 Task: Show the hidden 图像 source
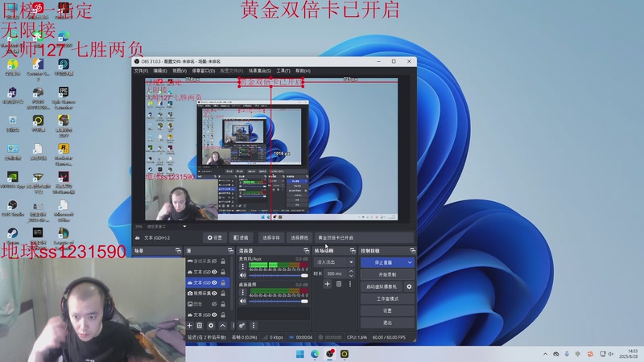click(214, 304)
